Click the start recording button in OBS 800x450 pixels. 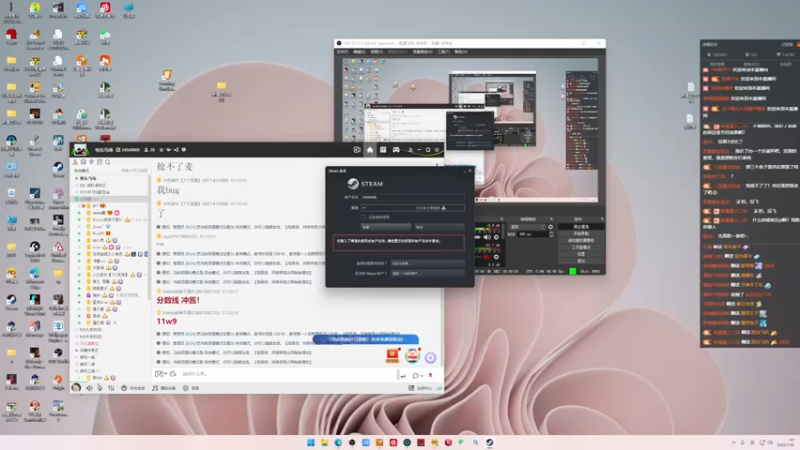click(x=581, y=234)
